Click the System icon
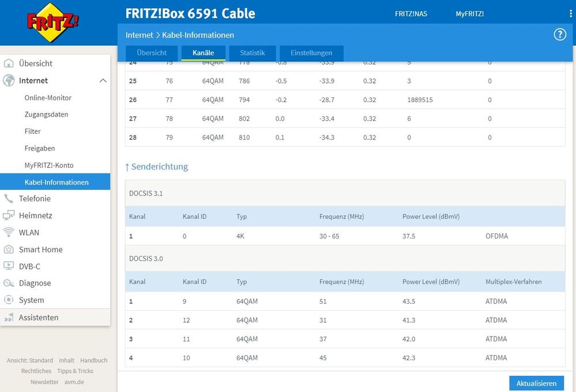The image size is (576, 392). [9, 300]
